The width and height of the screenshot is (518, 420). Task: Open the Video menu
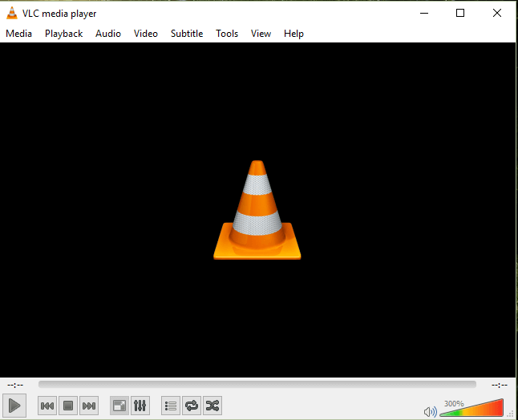146,34
